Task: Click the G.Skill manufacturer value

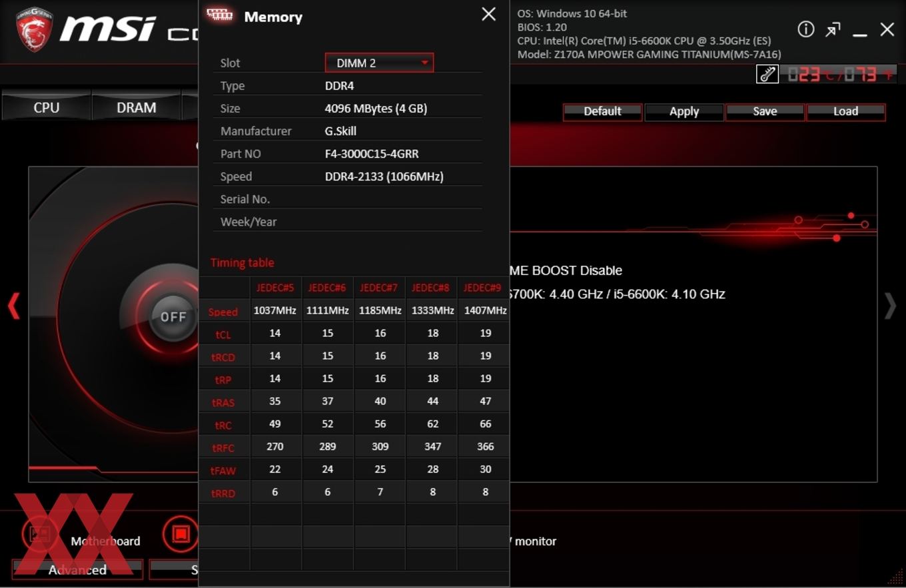Action: point(340,131)
